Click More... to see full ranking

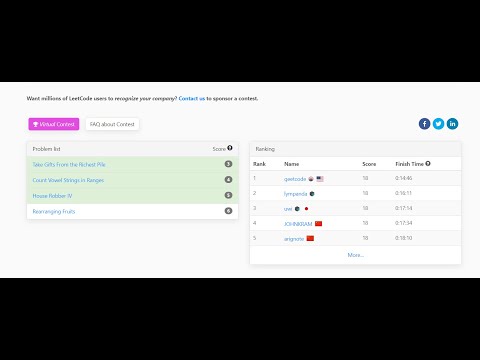point(356,255)
